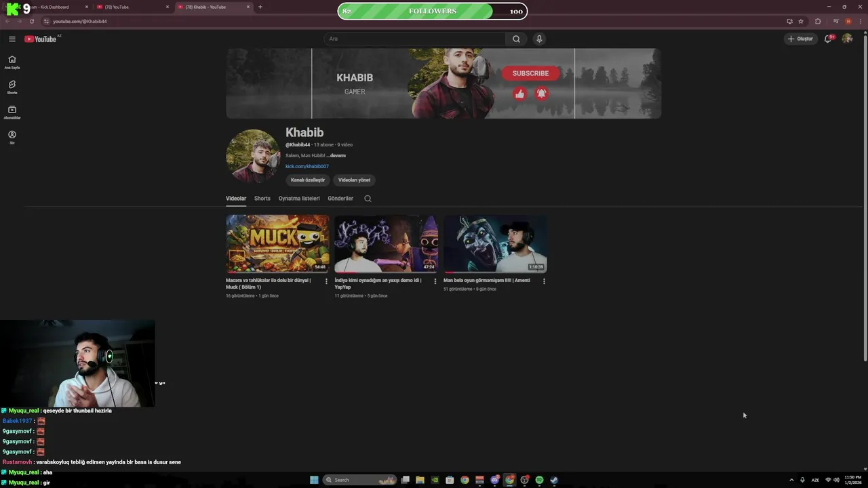This screenshot has height=488, width=868.
Task: Click the YouTube logo
Action: point(41,39)
